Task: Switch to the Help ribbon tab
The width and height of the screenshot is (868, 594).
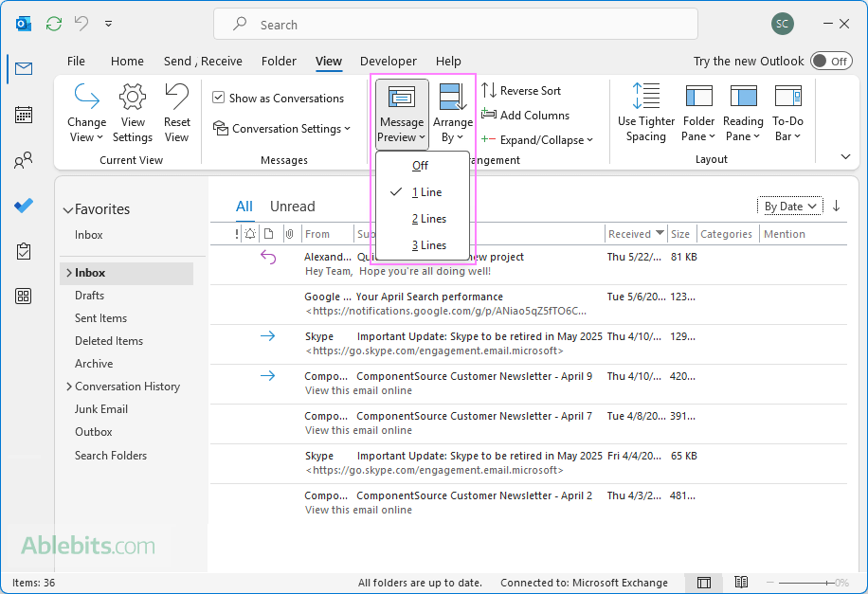Action: (448, 61)
